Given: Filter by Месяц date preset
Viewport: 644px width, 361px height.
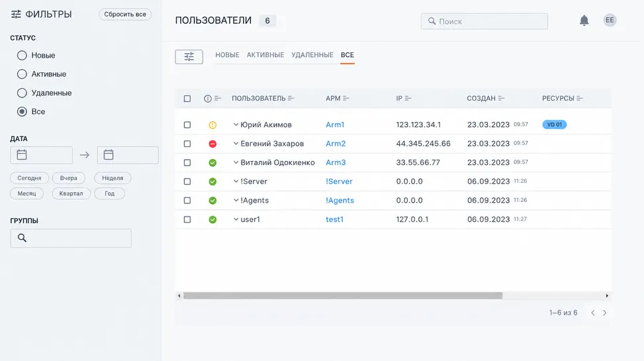Looking at the screenshot, I should coord(26,193).
